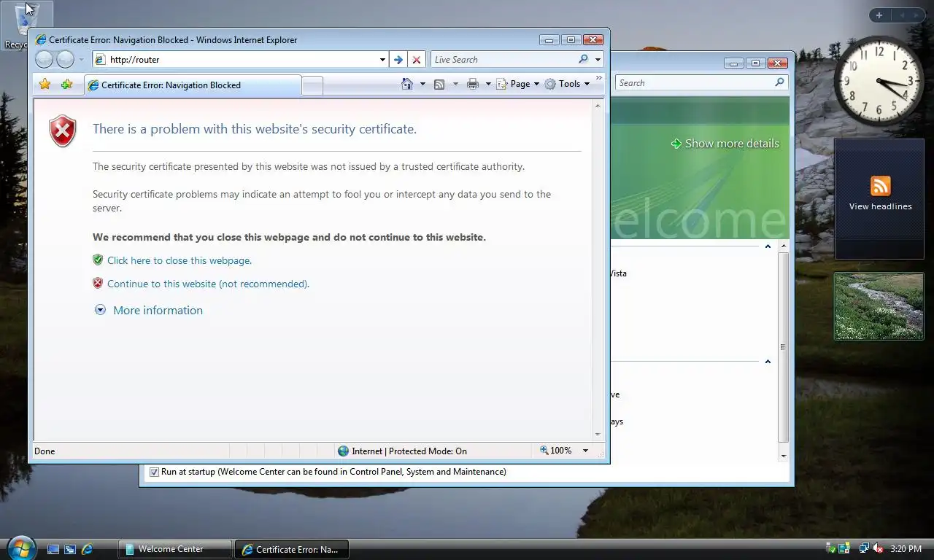Click the sidebar slideshow photo gadget
This screenshot has height=560, width=934.
pos(879,306)
